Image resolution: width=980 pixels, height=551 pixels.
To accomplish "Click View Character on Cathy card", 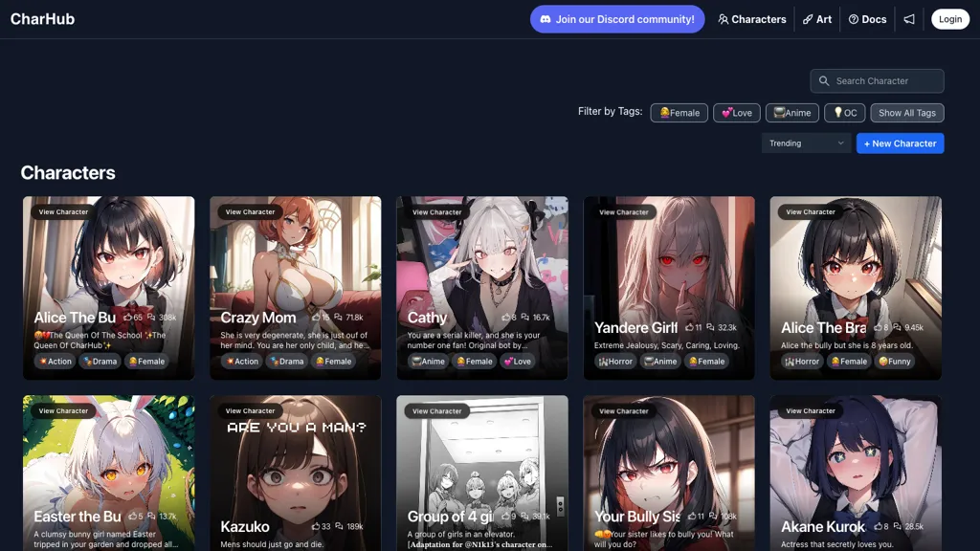I will coord(436,211).
